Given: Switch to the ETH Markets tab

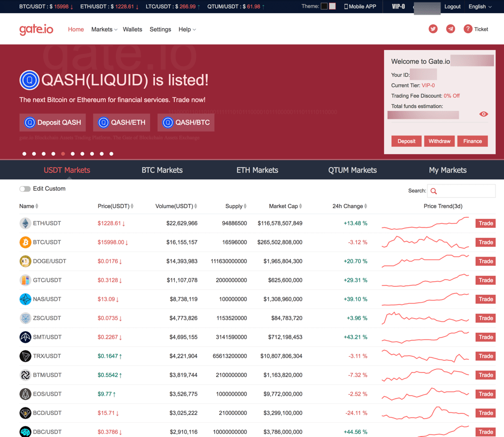Looking at the screenshot, I should (258, 170).
